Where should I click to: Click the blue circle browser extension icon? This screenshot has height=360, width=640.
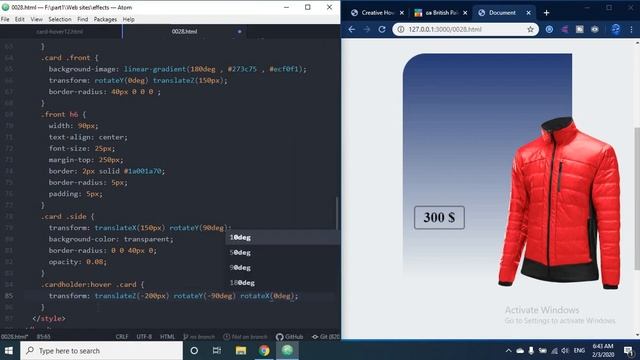tap(549, 29)
